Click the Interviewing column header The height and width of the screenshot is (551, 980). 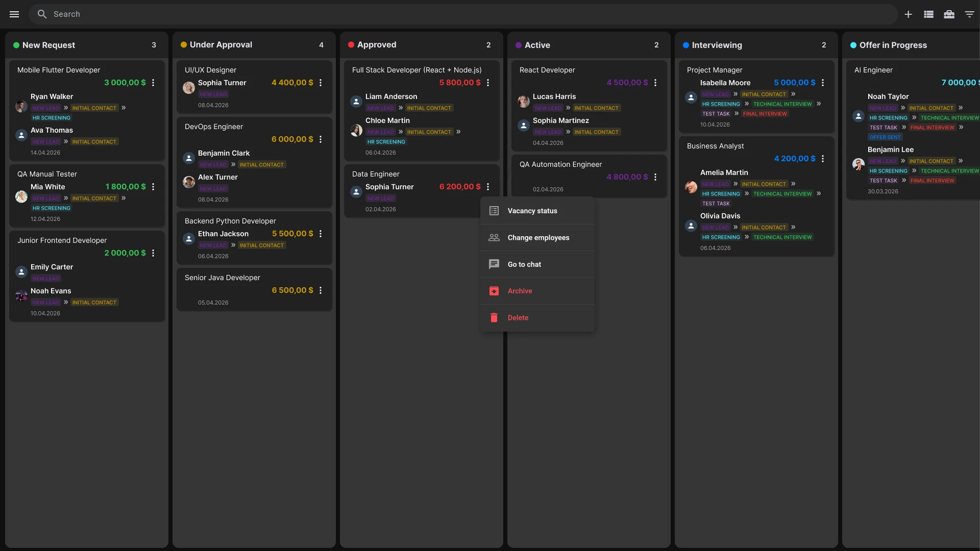pos(717,45)
